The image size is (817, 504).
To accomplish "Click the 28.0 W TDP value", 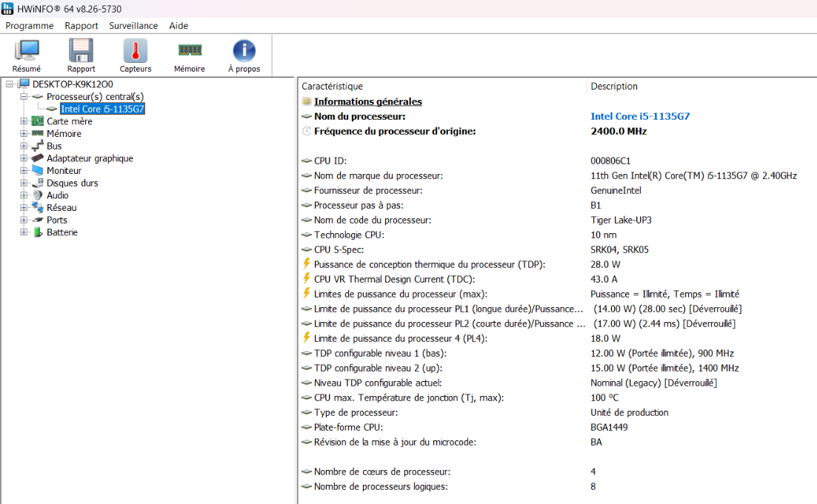I will click(605, 264).
